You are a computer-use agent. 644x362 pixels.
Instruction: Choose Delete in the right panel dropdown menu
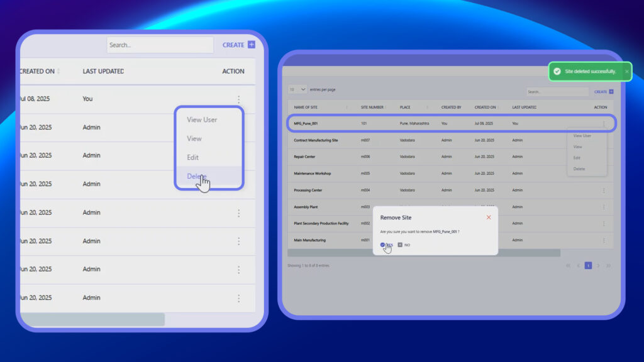tap(579, 169)
